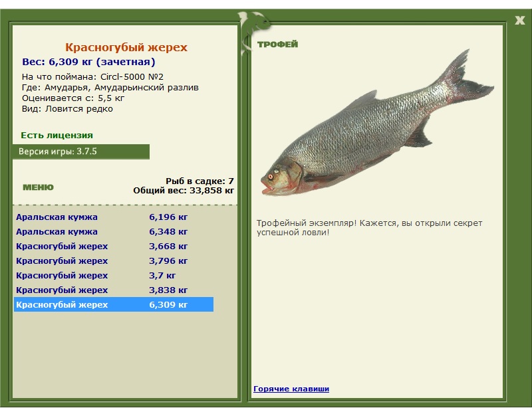Image resolution: width=532 pixels, height=408 pixels.
Task: Click the Рыб в садке: 7 text
Action: (x=200, y=181)
